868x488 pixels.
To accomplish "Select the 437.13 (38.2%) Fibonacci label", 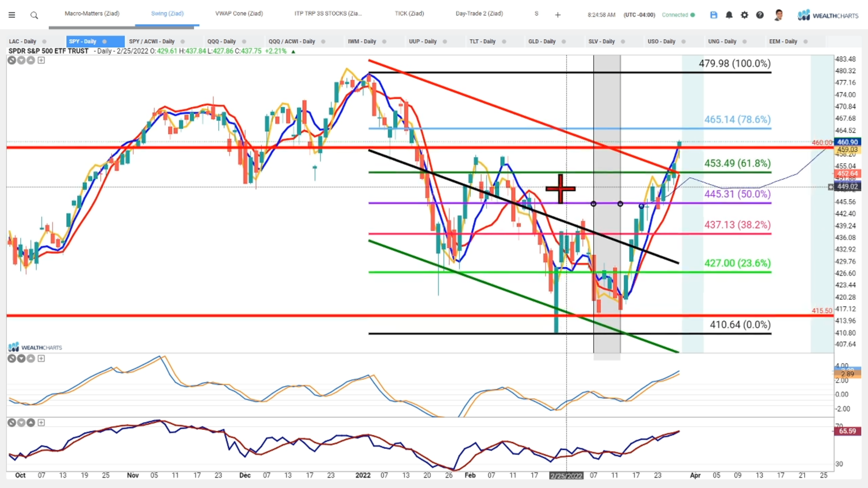I will [x=737, y=225].
